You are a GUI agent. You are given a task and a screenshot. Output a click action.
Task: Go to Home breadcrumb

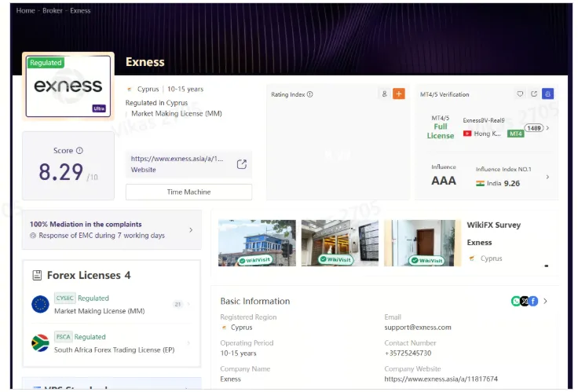pos(25,11)
